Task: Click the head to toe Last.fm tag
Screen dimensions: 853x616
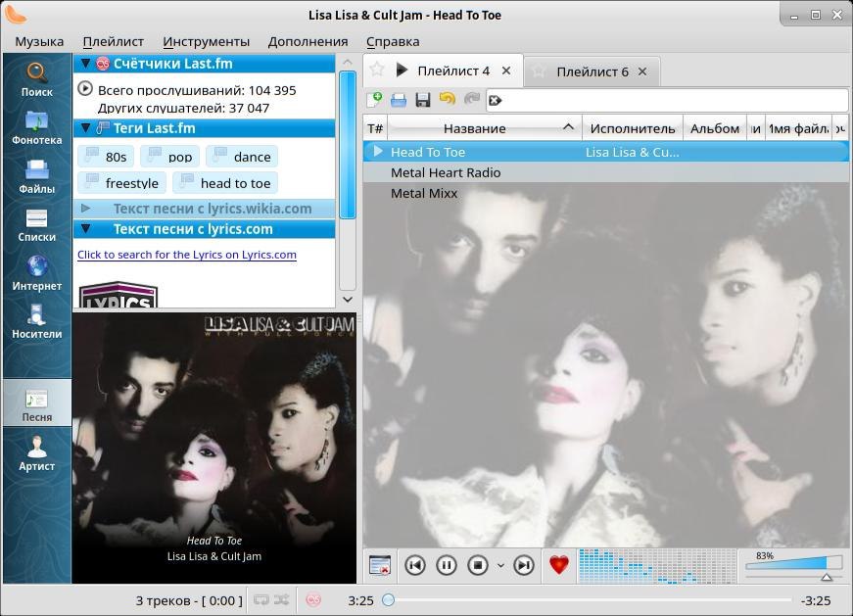Action: 225,183
